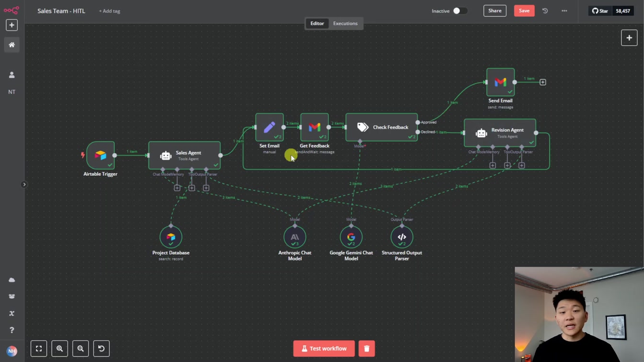Open the three-dot more options menu
The image size is (644, 362).
click(564, 11)
